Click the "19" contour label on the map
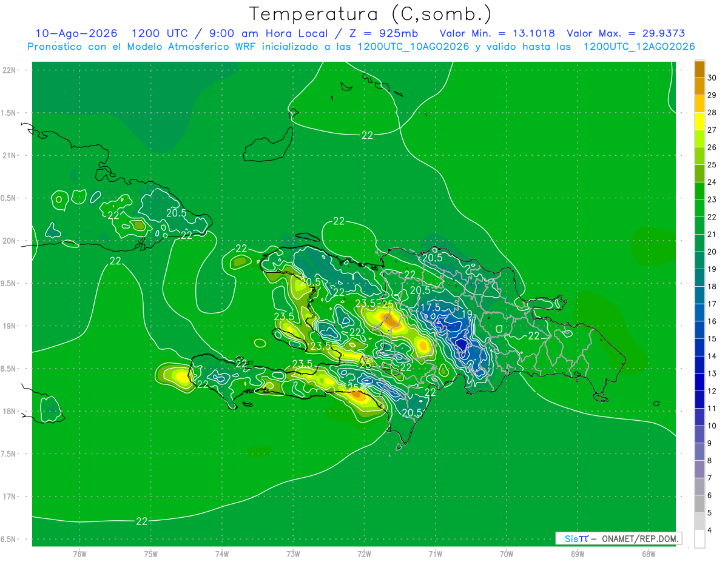Image resolution: width=728 pixels, height=562 pixels. (467, 315)
